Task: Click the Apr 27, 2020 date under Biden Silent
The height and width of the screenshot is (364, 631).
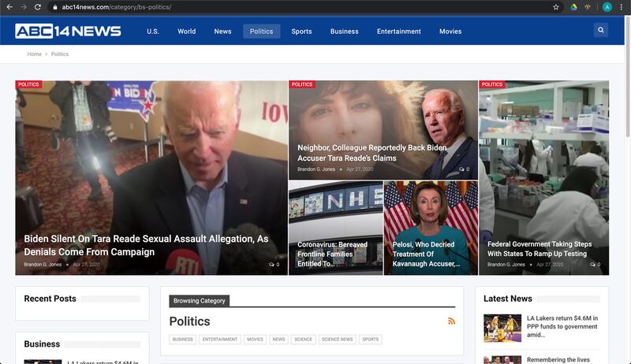Action: pyautogui.click(x=87, y=265)
